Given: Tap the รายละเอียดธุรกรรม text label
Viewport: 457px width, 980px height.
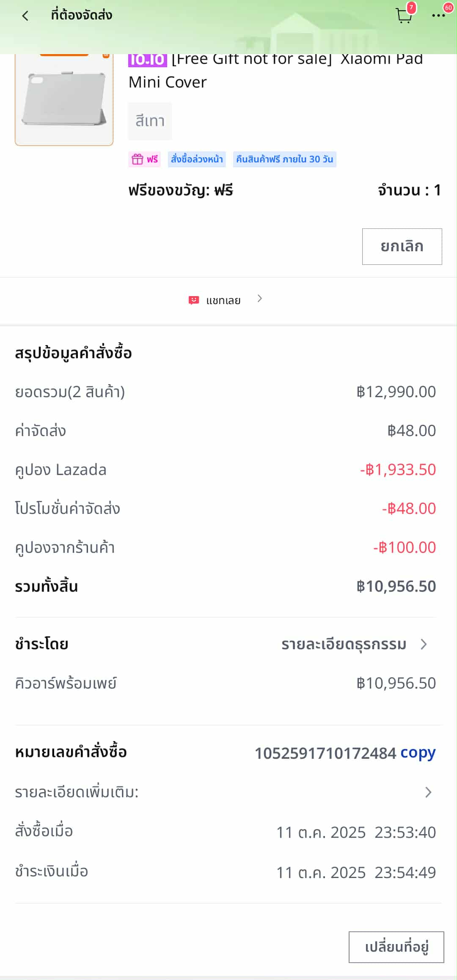Looking at the screenshot, I should click(344, 644).
